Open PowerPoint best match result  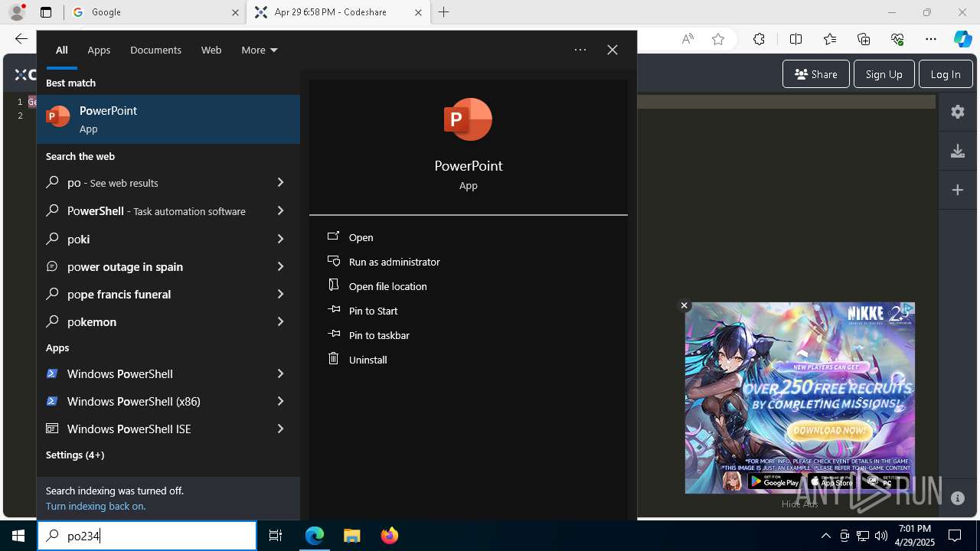coord(168,119)
